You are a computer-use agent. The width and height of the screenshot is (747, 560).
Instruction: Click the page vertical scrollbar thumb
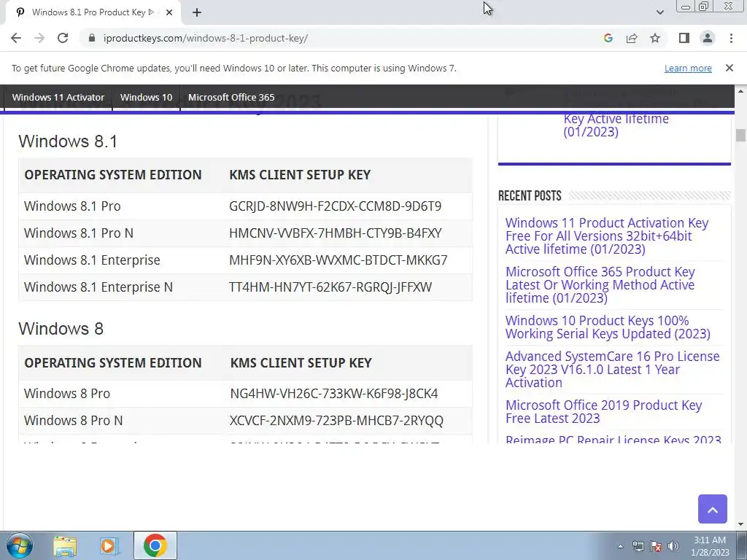tap(740, 135)
